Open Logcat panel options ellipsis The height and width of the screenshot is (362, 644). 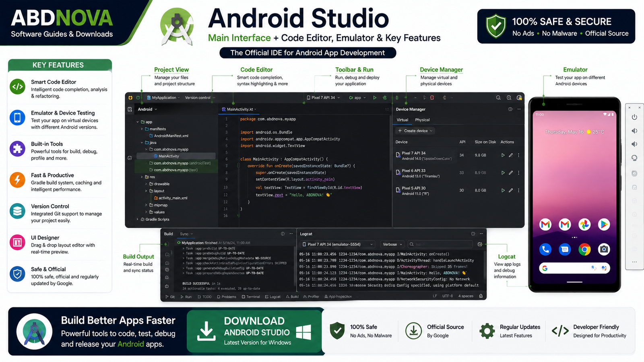point(481,234)
